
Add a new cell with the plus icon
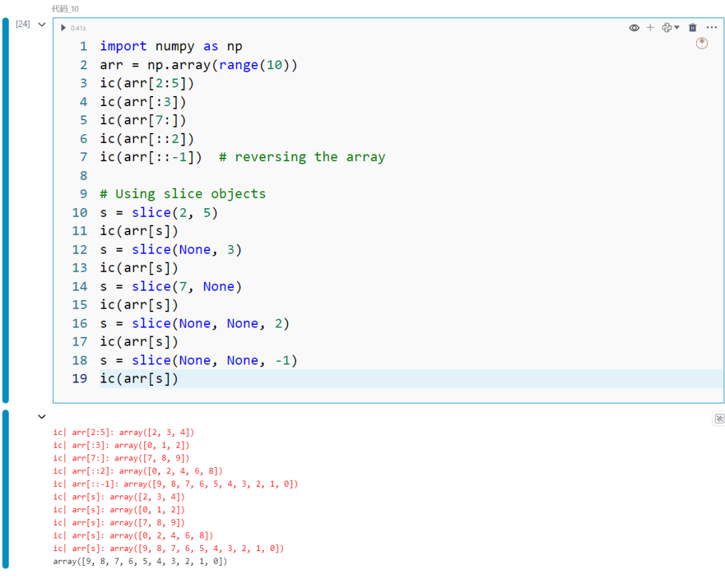pos(650,28)
